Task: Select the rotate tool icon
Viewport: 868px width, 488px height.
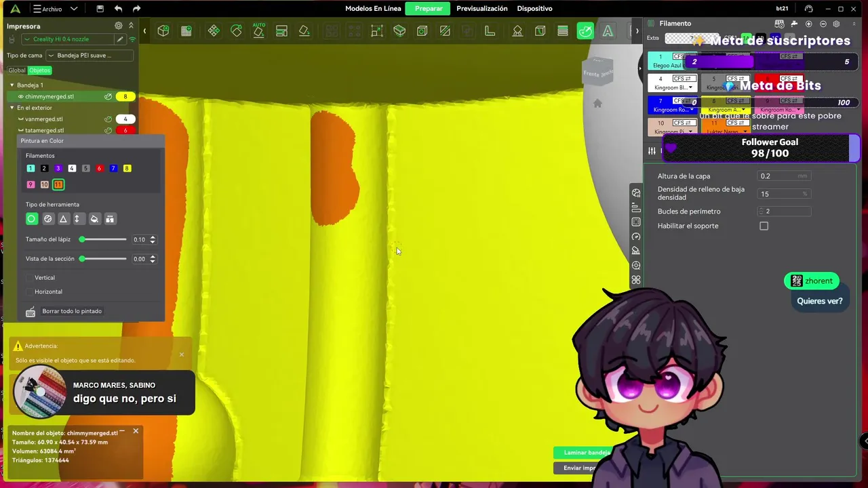Action: point(236,30)
